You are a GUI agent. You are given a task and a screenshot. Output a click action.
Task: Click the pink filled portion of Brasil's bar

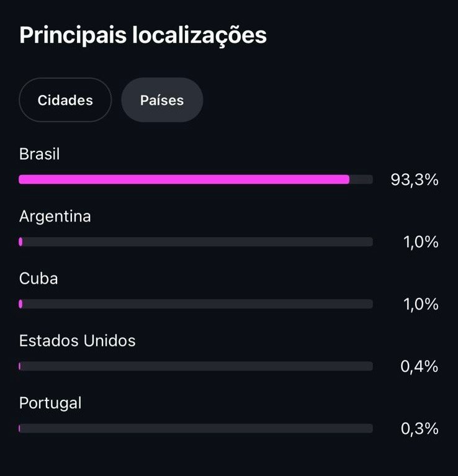[184, 179]
